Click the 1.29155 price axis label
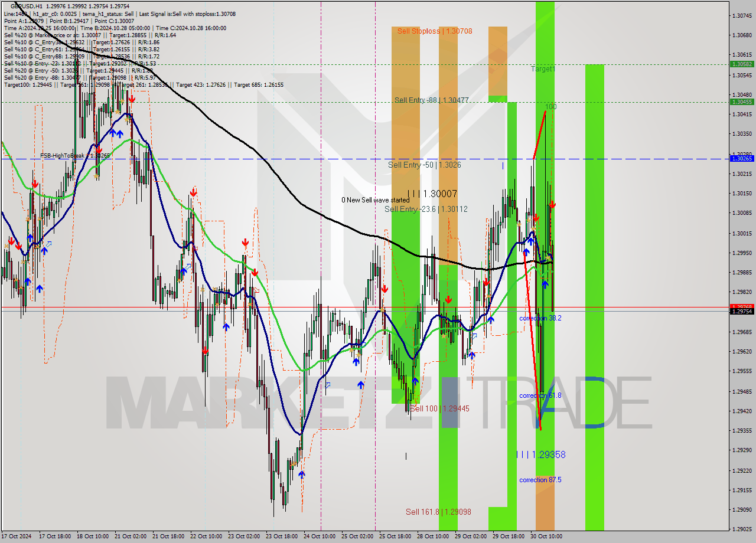The height and width of the screenshot is (543, 756). click(742, 490)
